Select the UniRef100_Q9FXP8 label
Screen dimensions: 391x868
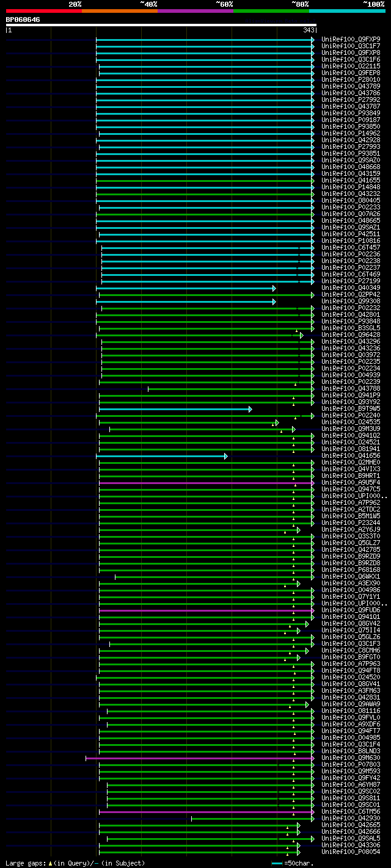351,53
